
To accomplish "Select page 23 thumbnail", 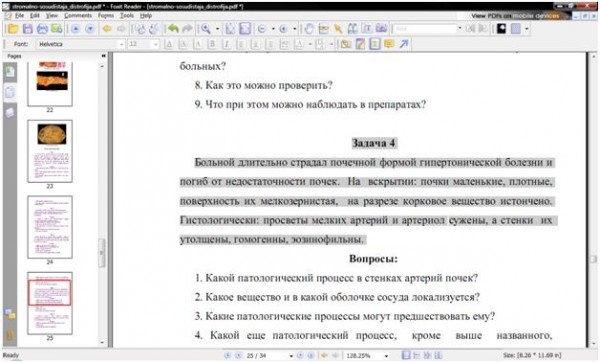I will pos(50,151).
